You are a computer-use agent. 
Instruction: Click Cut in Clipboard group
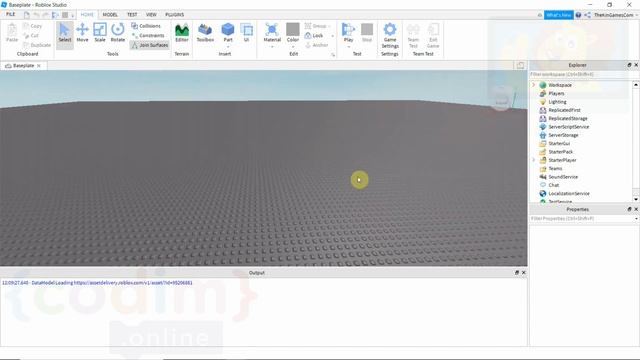click(x=31, y=36)
